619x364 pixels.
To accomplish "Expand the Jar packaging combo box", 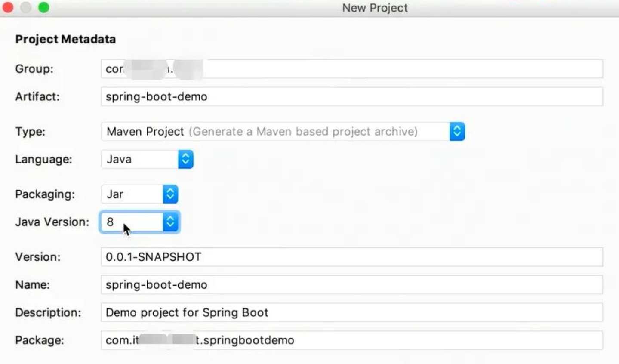I will 132,194.
